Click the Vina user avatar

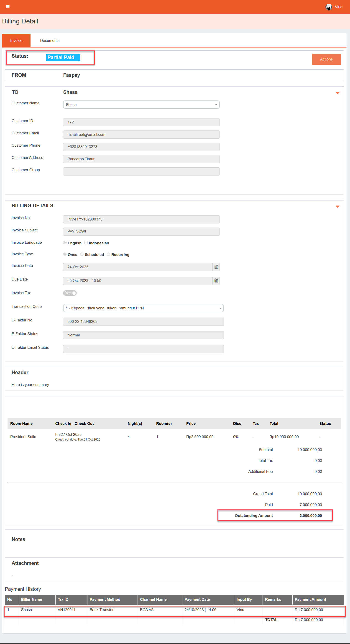(x=328, y=7)
